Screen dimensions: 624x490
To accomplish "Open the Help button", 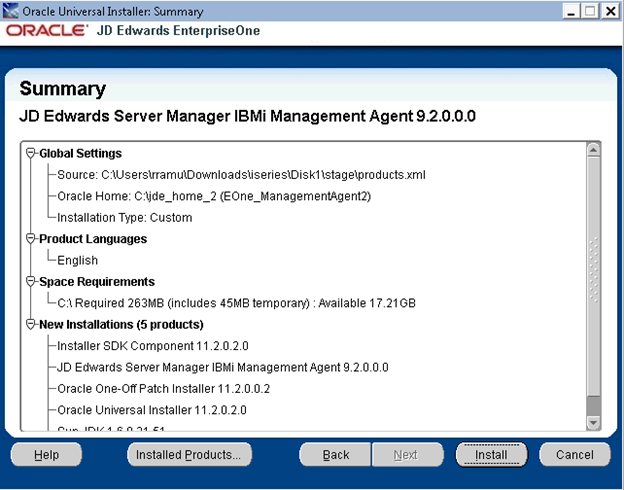I will 46,455.
